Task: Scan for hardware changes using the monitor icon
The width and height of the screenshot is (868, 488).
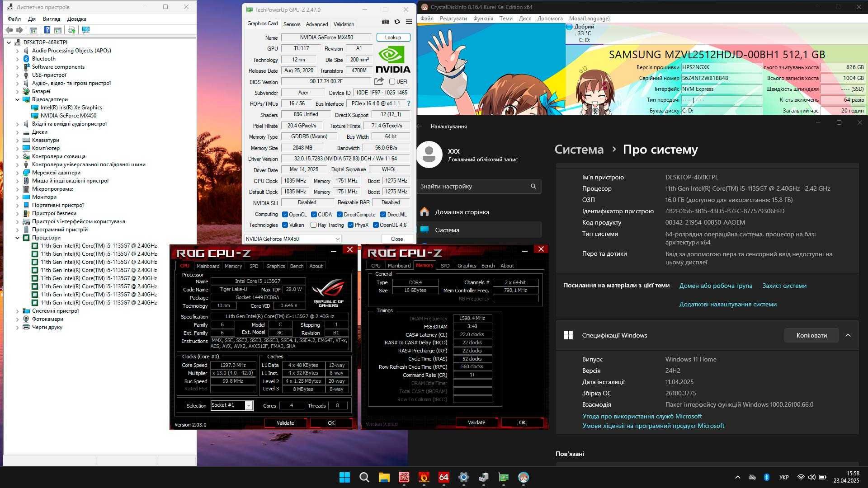Action: (x=86, y=30)
